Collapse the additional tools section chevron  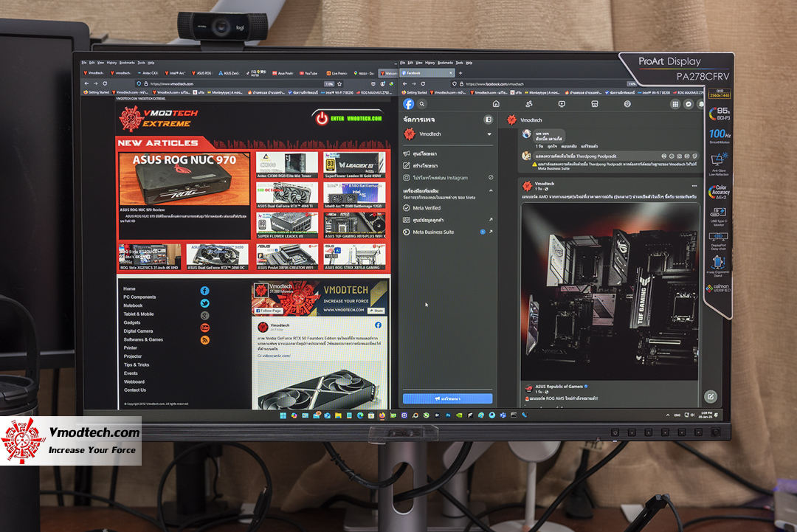pyautogui.click(x=491, y=190)
